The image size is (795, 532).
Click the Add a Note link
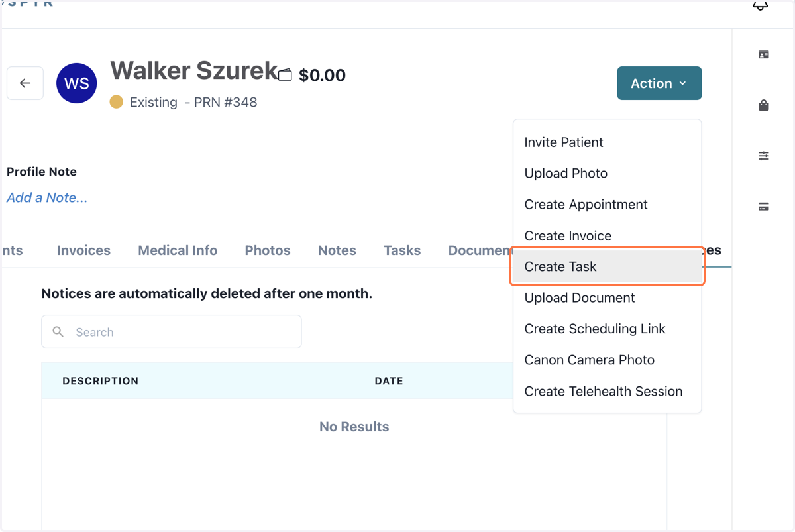point(47,197)
